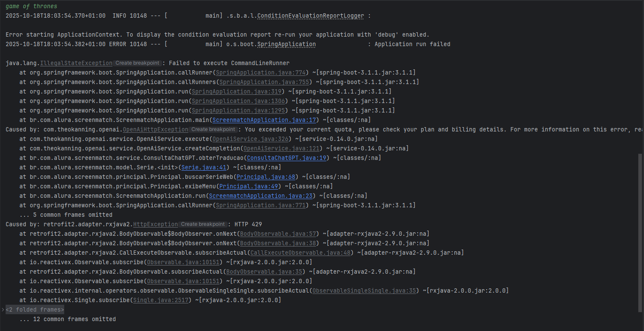644x331 pixels.
Task: Open ConsultaChatGPT.java:19 link
Action: (x=286, y=158)
